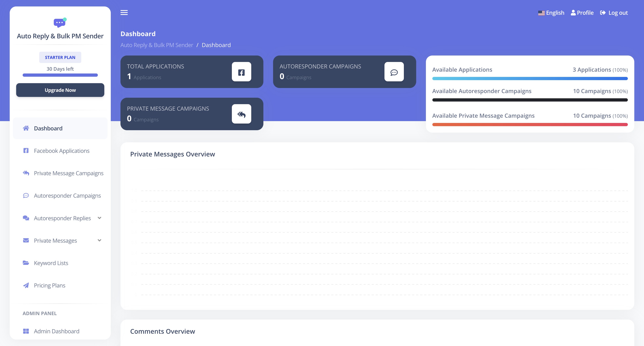Toggle the hamburger sidebar menu
The width and height of the screenshot is (644, 346).
point(124,13)
